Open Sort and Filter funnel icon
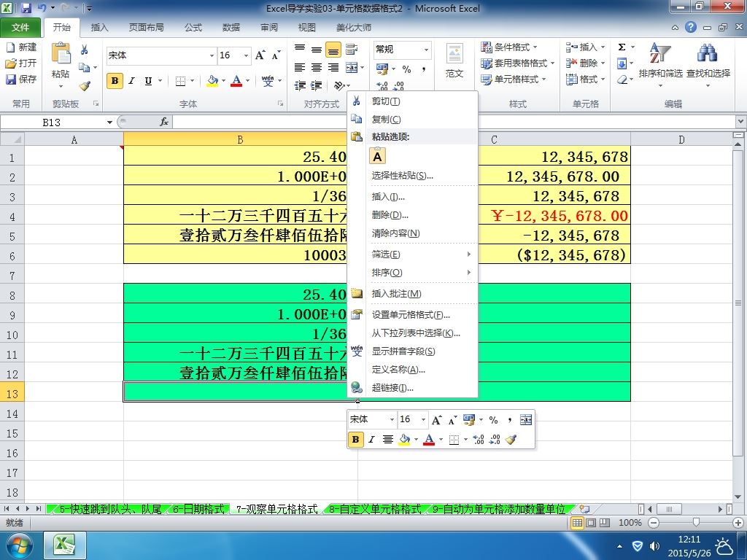 point(659,53)
